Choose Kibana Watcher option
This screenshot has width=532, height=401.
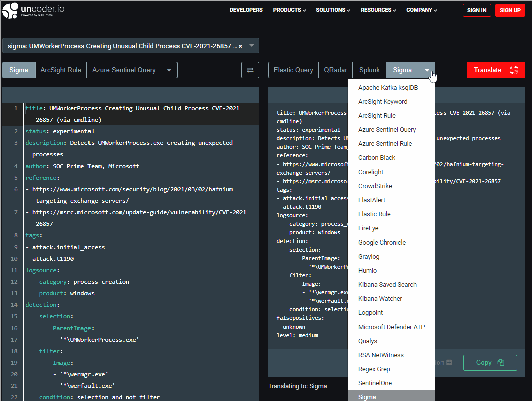(392, 299)
